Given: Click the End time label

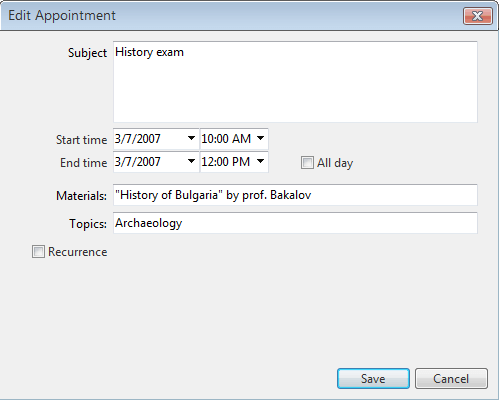Looking at the screenshot, I should [x=84, y=163].
